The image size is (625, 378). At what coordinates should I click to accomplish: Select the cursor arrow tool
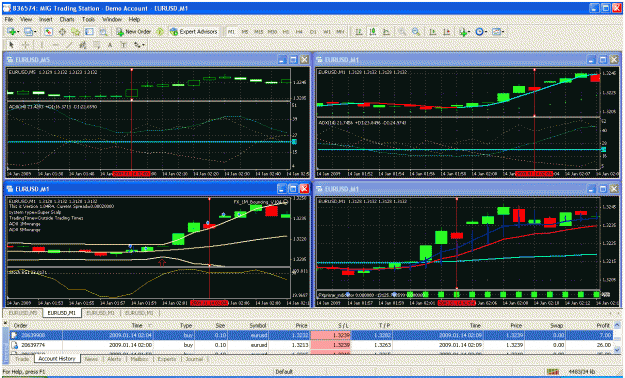(x=11, y=45)
